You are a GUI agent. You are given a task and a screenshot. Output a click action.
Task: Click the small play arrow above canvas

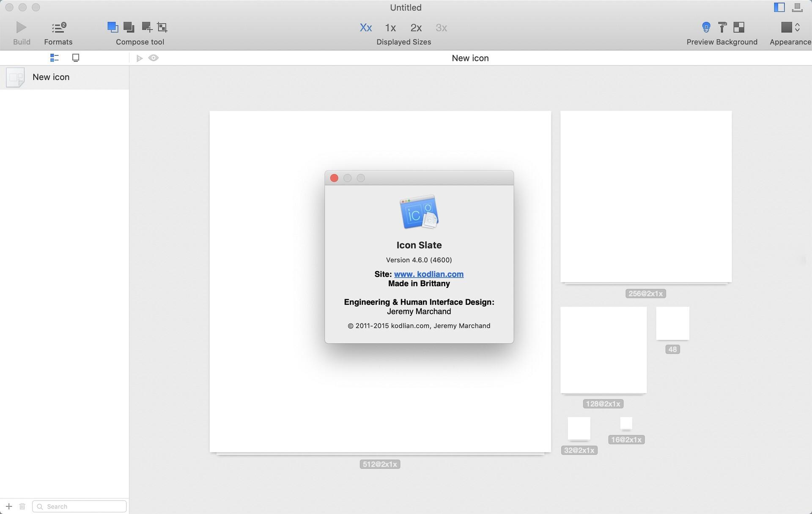140,58
